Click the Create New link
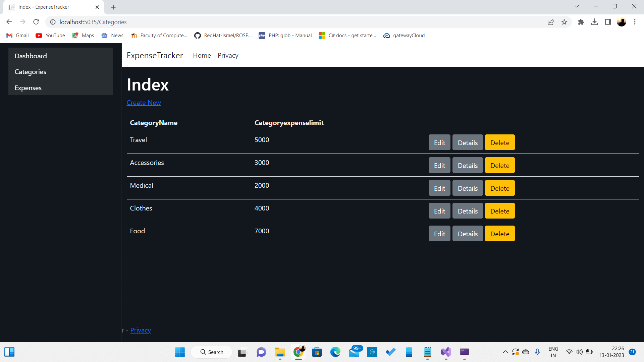Viewport: 644px width, 362px height. 144,103
